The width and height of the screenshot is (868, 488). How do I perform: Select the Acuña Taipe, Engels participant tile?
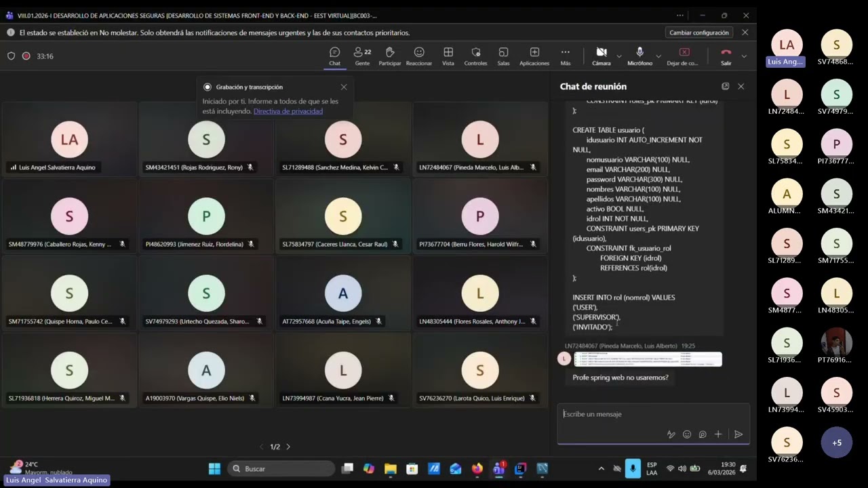pyautogui.click(x=343, y=293)
